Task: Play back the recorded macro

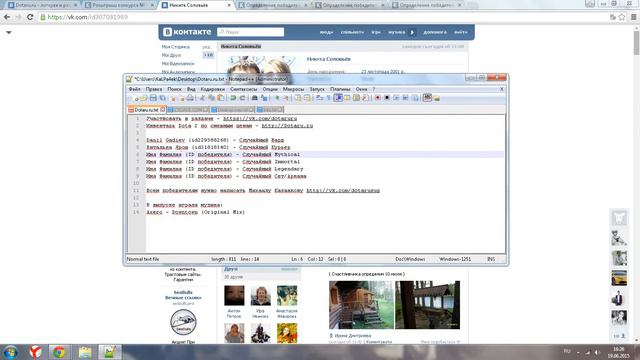Action: 396,98
